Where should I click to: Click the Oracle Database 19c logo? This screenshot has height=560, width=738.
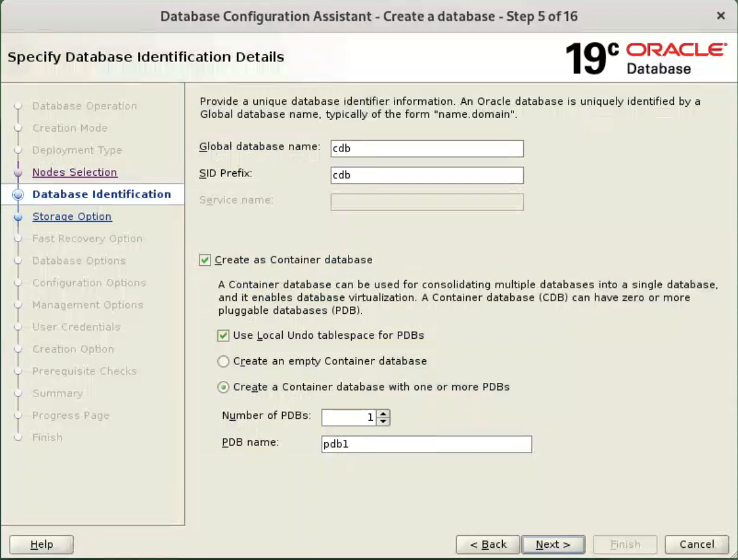(646, 58)
